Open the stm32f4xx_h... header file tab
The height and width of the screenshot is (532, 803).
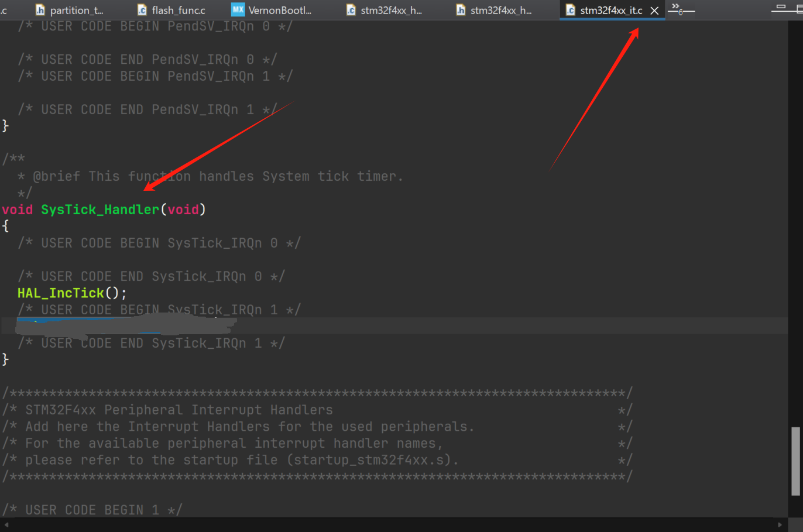494,10
